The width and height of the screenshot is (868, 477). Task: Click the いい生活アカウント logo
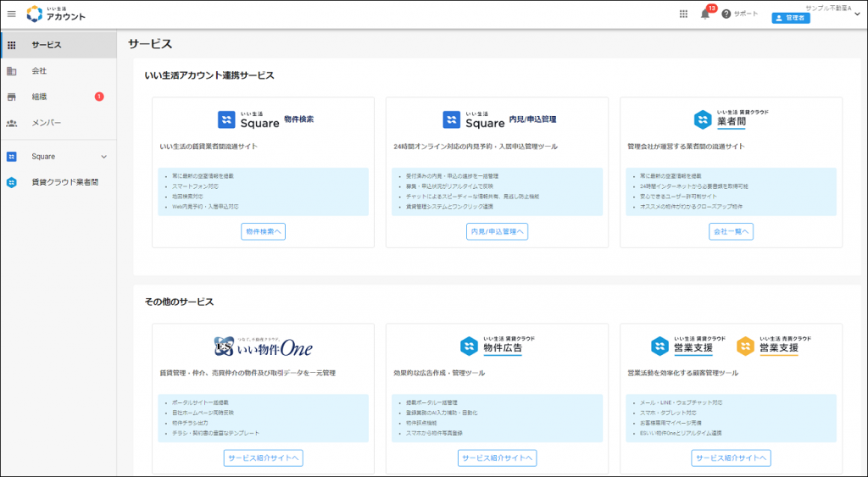pyautogui.click(x=56, y=14)
